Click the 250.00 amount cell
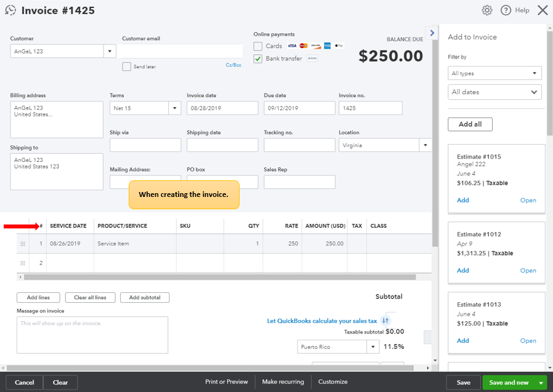The height and width of the screenshot is (392, 553). (325, 244)
